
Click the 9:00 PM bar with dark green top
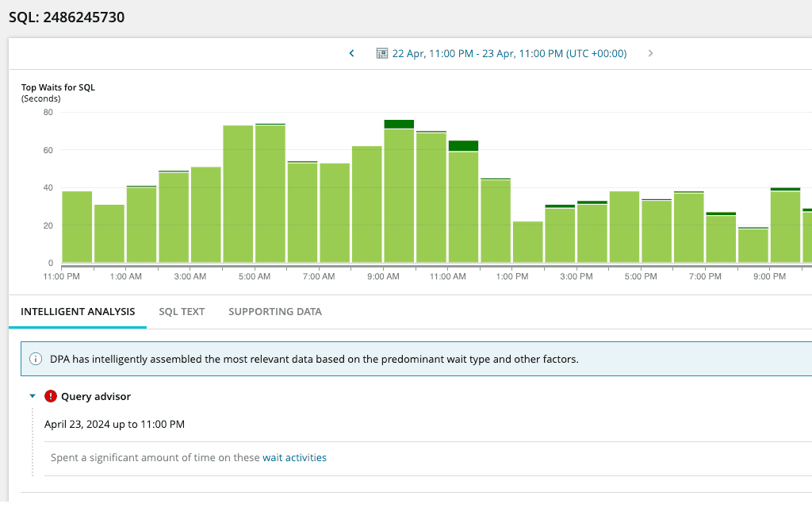785,226
